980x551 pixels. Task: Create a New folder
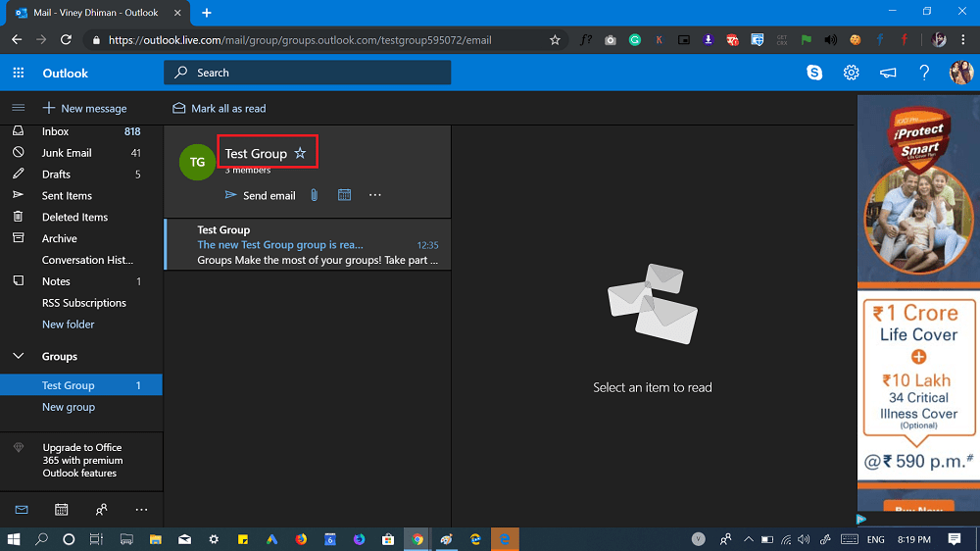pyautogui.click(x=69, y=324)
